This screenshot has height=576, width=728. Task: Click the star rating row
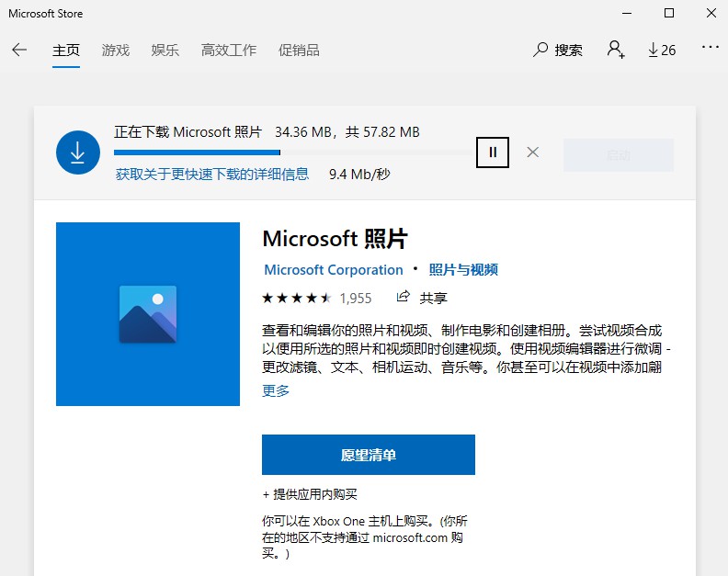297,298
